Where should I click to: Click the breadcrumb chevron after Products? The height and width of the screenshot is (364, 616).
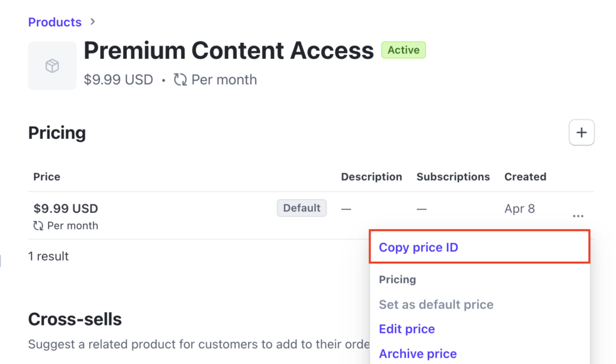91,22
